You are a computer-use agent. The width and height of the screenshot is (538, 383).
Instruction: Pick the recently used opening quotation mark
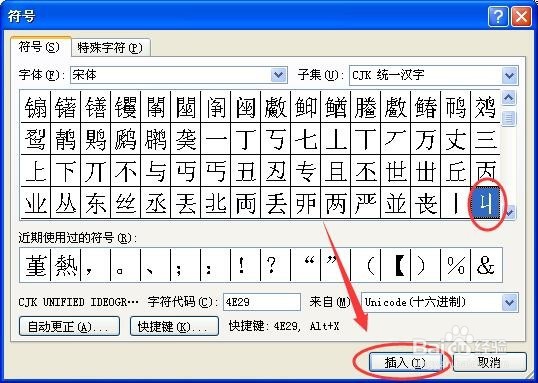(x=305, y=265)
